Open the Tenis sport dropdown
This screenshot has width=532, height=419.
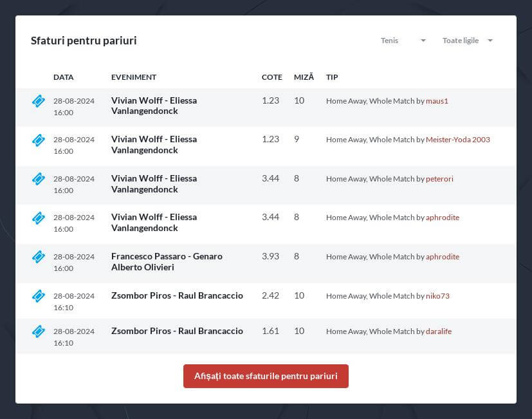tap(403, 41)
